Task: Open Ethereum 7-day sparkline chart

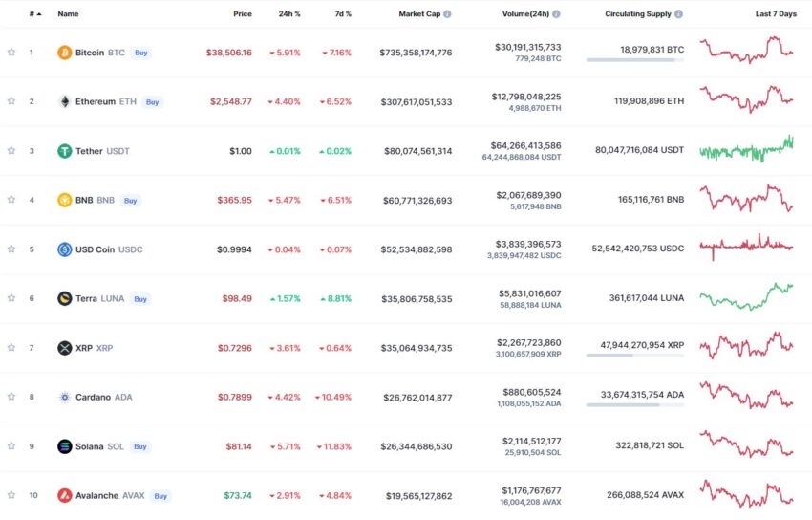Action: (x=746, y=98)
